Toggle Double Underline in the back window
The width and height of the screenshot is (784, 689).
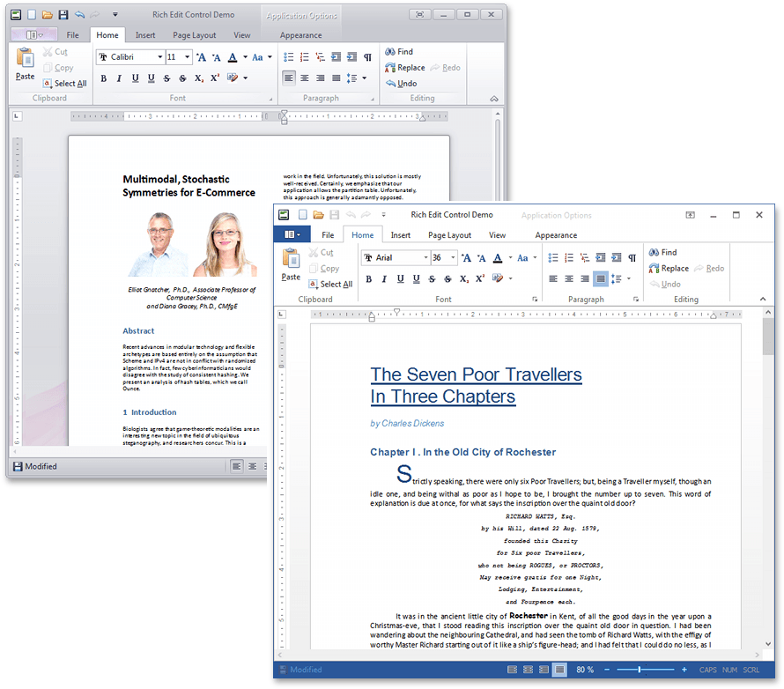151,78
